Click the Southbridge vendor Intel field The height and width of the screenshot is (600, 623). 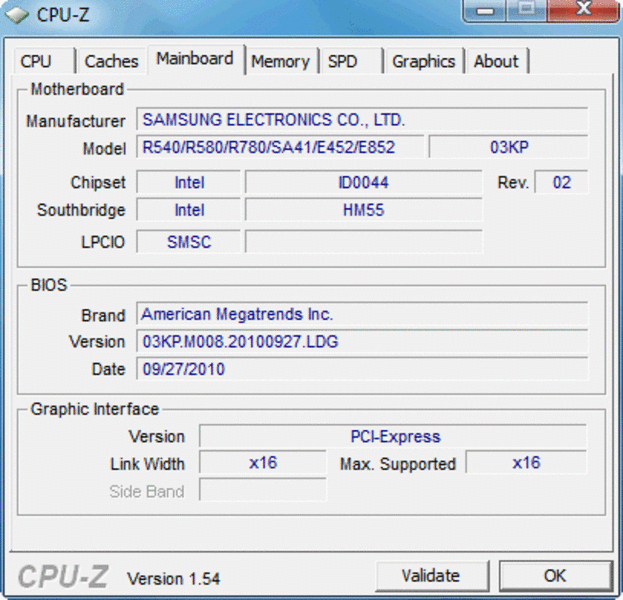click(189, 210)
